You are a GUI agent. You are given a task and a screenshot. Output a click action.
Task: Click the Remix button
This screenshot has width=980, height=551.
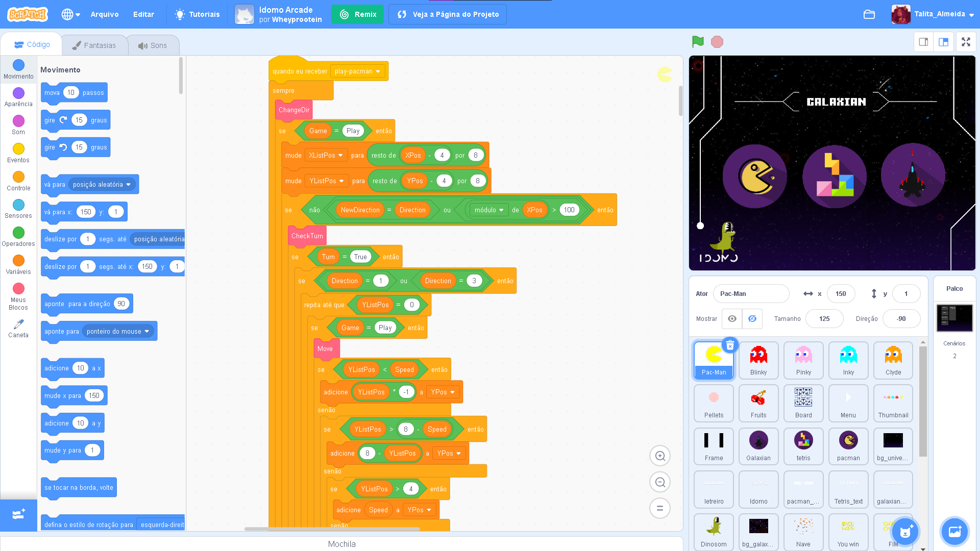(357, 14)
